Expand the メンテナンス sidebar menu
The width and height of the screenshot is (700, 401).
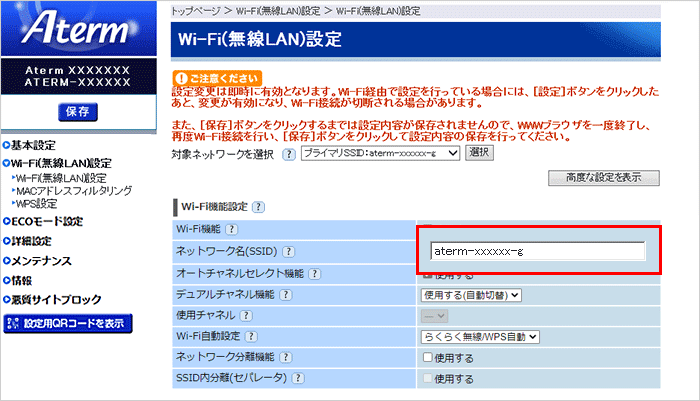41,260
